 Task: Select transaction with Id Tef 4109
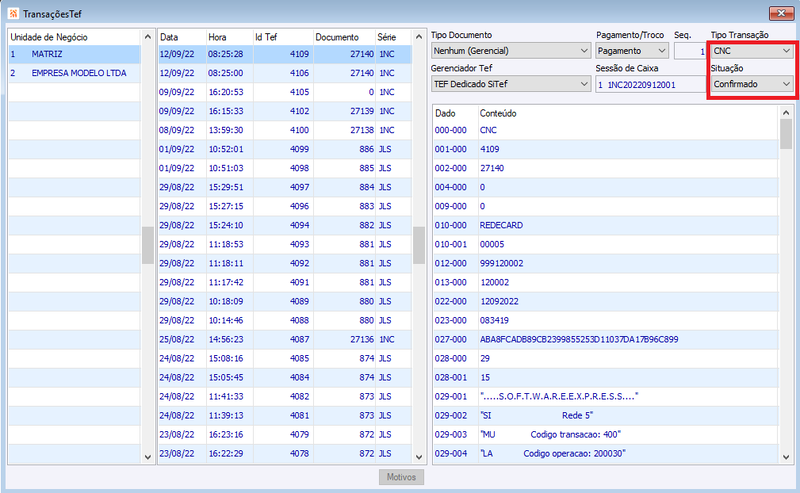click(285, 54)
